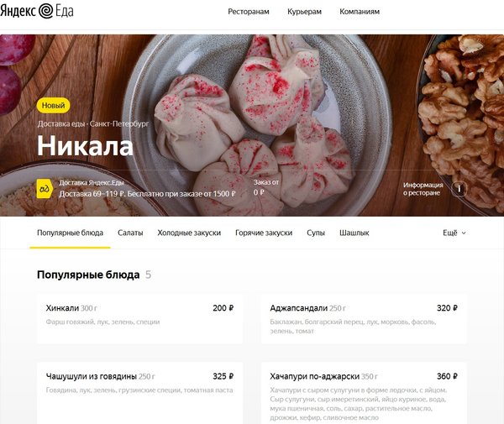Open the Ресторанам link in the header
The height and width of the screenshot is (424, 504).
pos(249,12)
